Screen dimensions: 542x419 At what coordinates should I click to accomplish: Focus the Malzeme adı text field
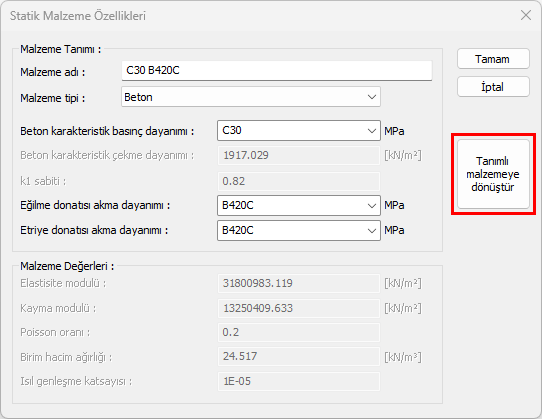[277, 71]
